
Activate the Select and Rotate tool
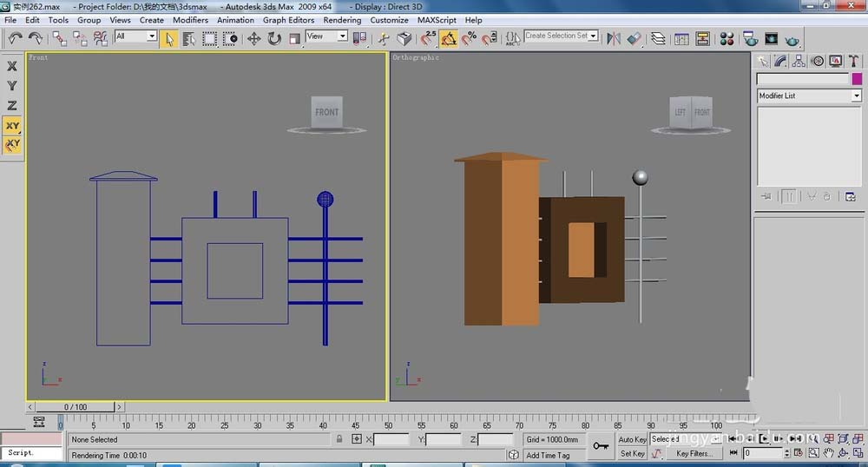click(x=274, y=38)
